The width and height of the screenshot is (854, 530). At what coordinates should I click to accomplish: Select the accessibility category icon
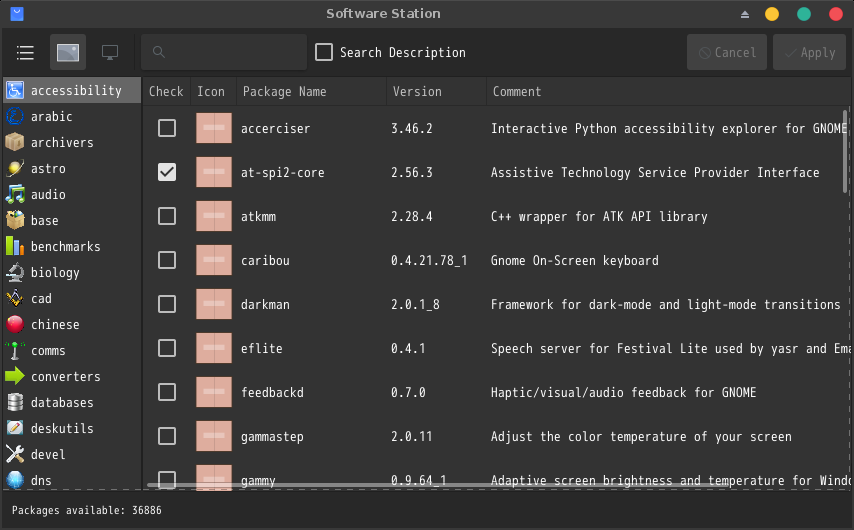click(15, 90)
